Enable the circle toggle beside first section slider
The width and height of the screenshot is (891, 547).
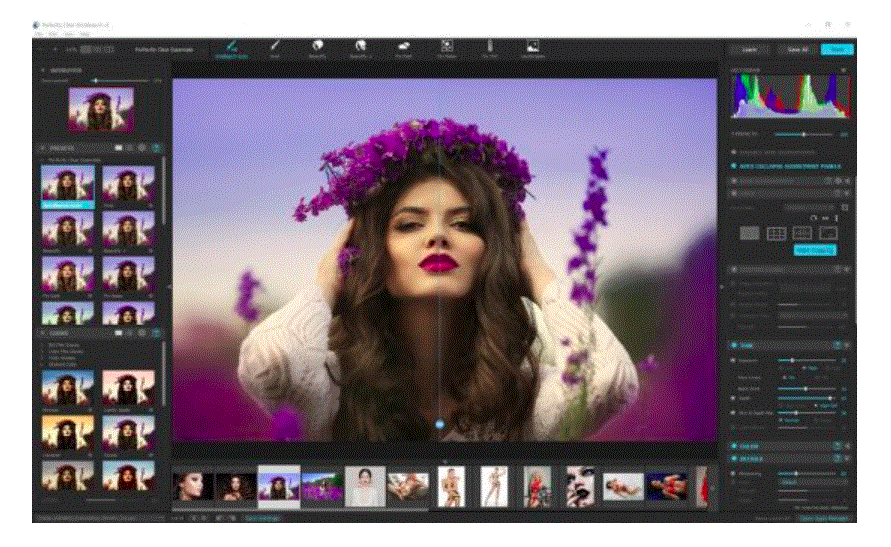click(x=734, y=360)
